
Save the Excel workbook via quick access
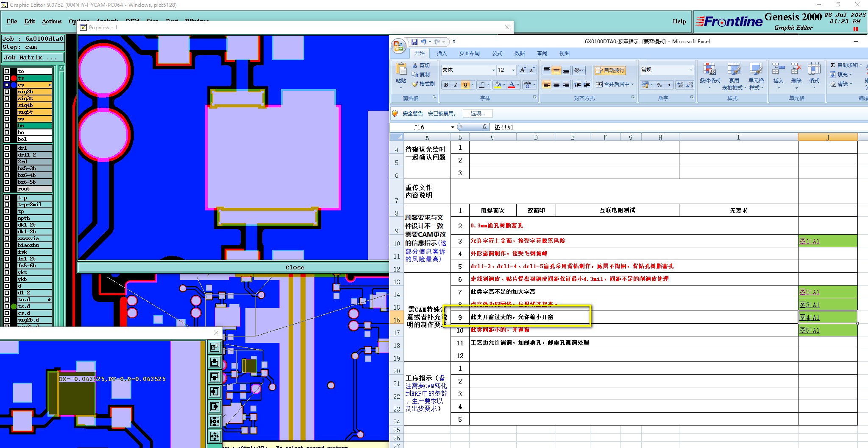(415, 42)
